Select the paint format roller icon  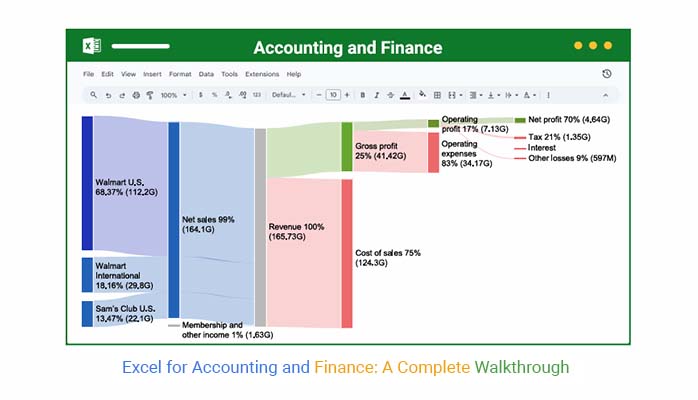coord(149,95)
